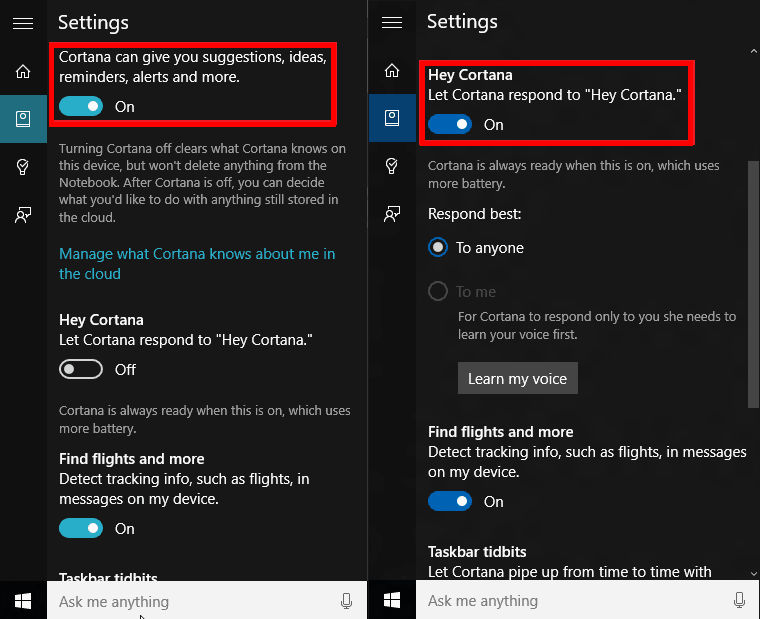Viewport: 760px width, 619px height.
Task: Turn off Cortana suggestions toggle in left panel
Action: click(x=81, y=106)
